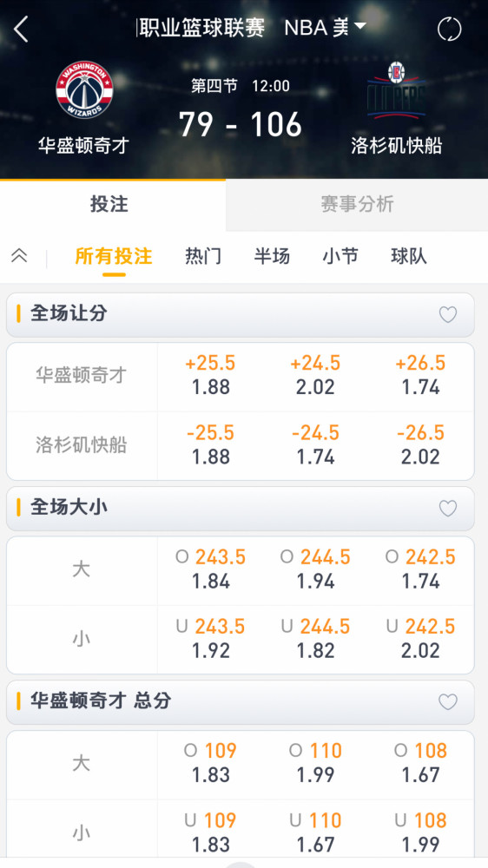
Task: Favorite the 华盛顿奇才 总分 market heart icon
Action: pos(447,702)
